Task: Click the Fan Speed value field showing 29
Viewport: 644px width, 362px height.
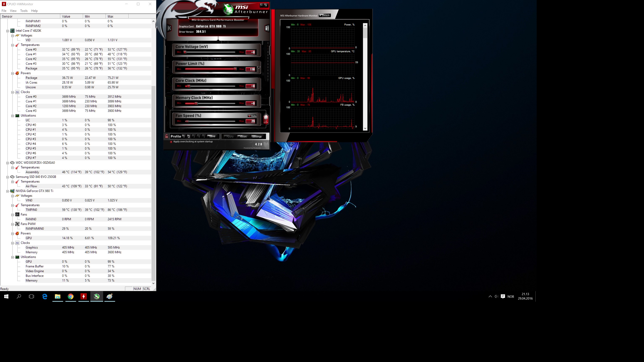Action: [251, 121]
